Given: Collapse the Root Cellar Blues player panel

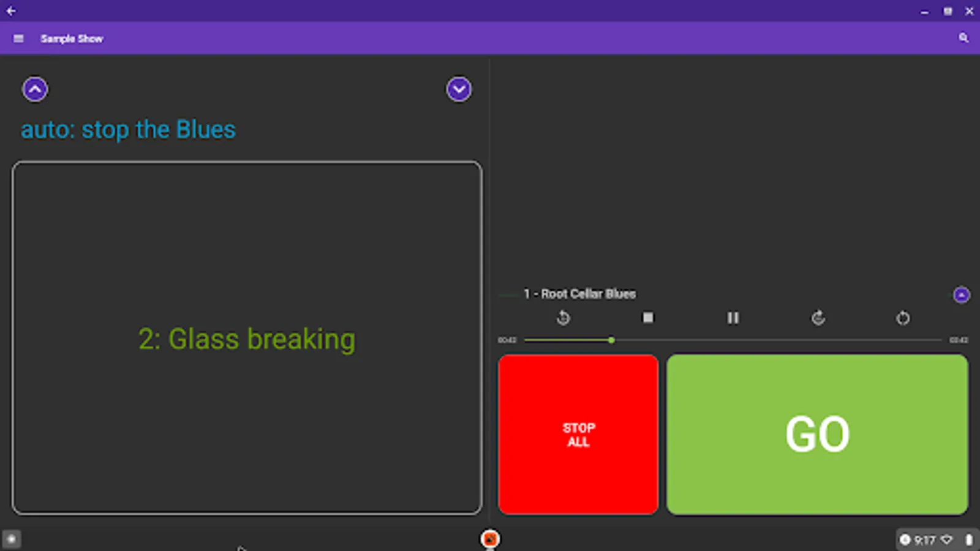Looking at the screenshot, I should (961, 294).
